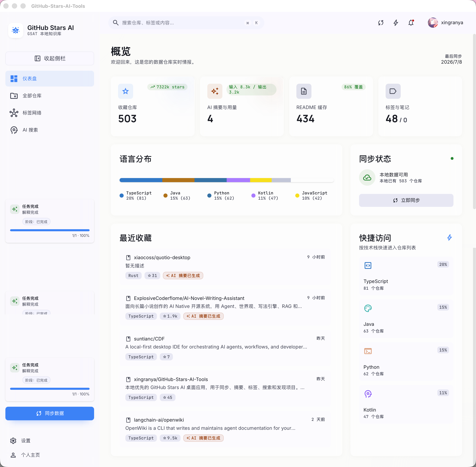Click the 仪表盘 dashboard grid icon
476x467 pixels.
point(14,79)
